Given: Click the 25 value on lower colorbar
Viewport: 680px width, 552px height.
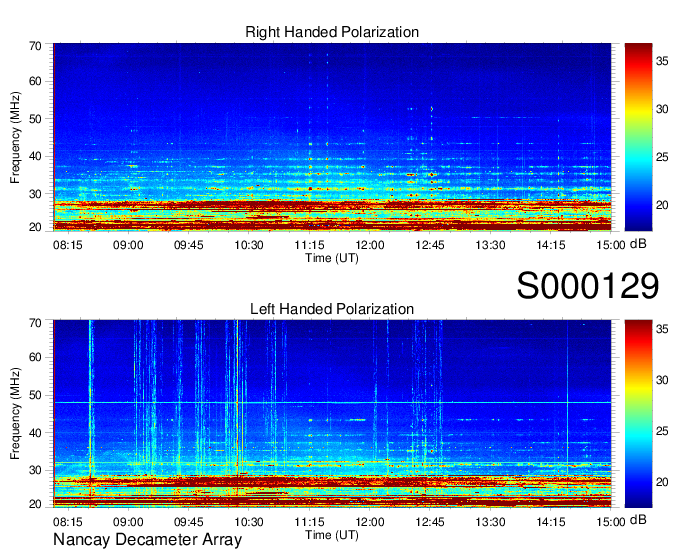Looking at the screenshot, I should [662, 431].
